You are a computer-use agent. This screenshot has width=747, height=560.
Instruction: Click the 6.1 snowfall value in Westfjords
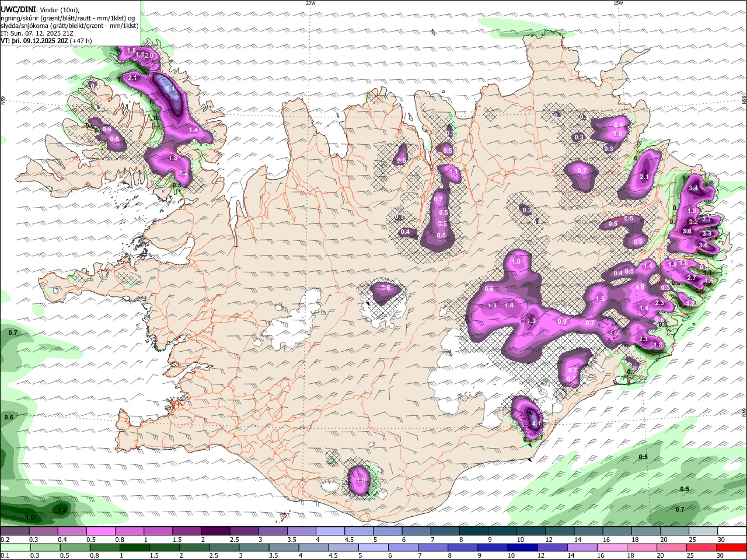pos(170,89)
